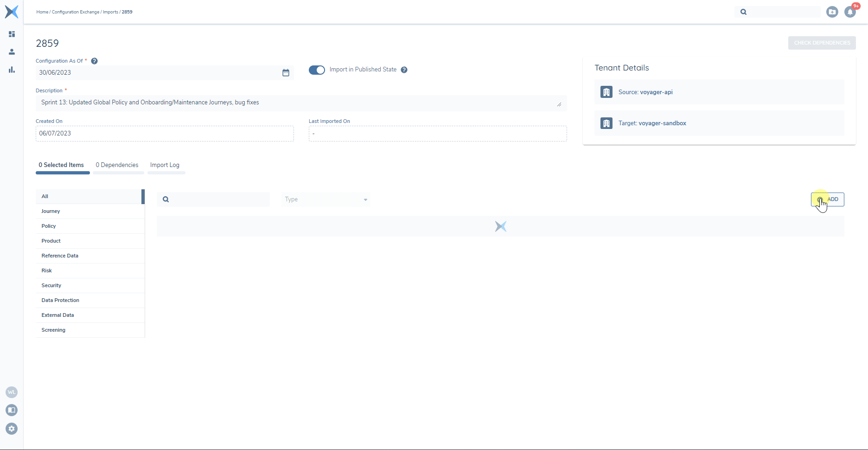Select Data Protection from the category list
This screenshot has width=868, height=450.
point(60,300)
